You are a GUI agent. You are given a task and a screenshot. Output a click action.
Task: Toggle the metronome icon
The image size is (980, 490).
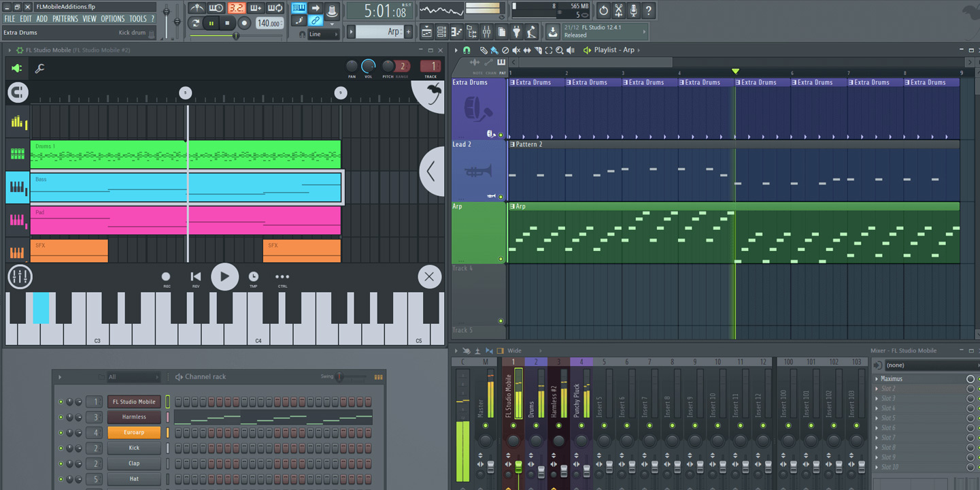(197, 7)
